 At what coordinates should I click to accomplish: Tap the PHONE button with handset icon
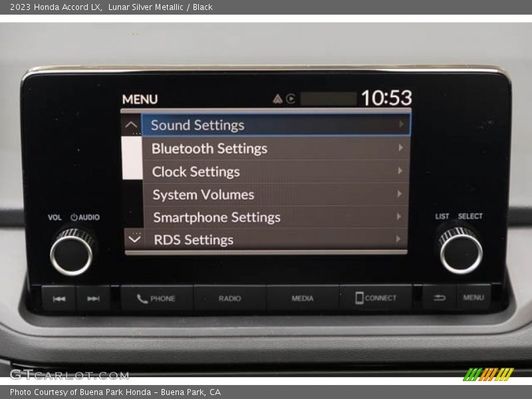pyautogui.click(x=156, y=299)
